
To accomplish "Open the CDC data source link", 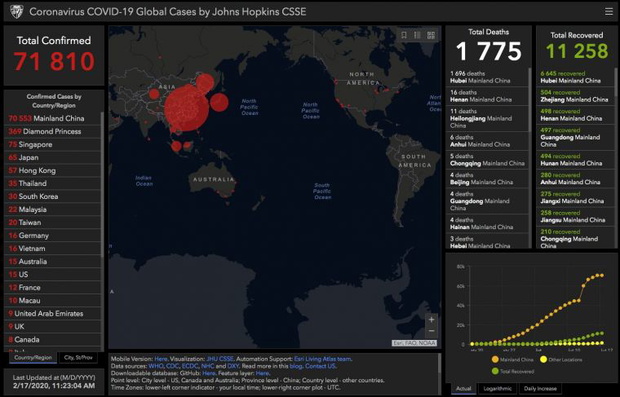I will pyautogui.click(x=172, y=366).
